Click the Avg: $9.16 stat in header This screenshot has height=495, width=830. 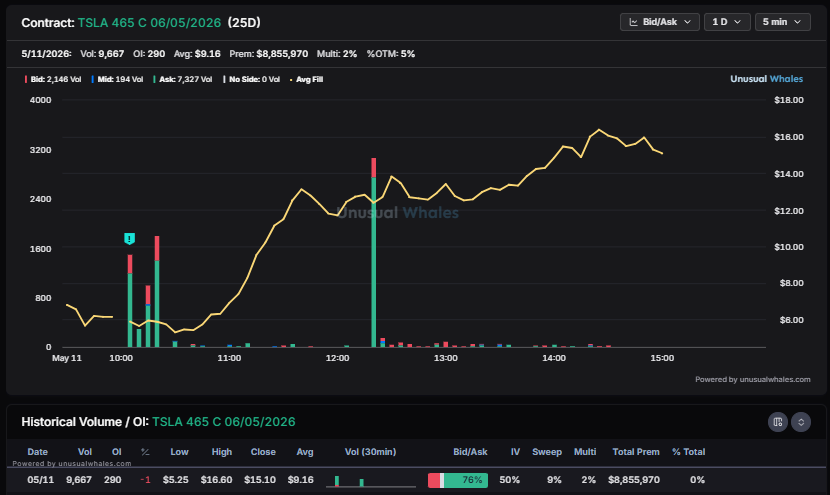point(197,54)
